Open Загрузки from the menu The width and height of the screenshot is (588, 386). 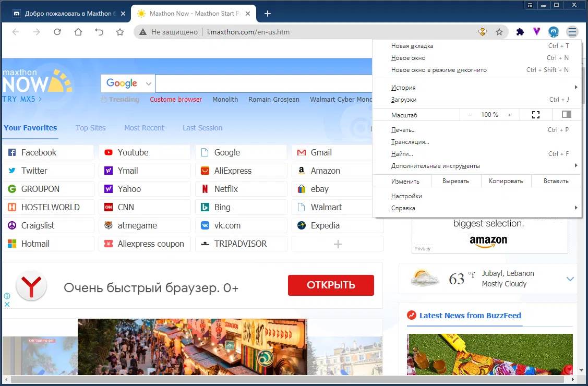click(477, 99)
